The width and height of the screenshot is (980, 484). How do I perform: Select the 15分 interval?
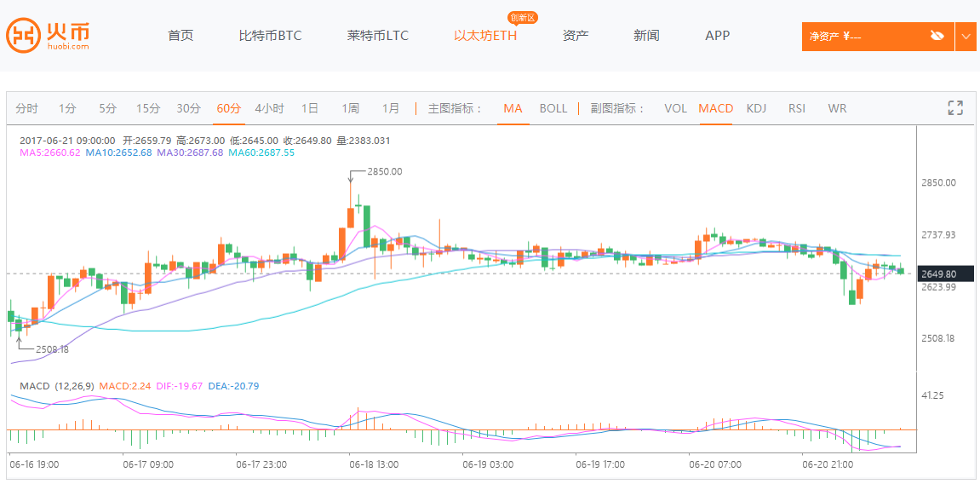[x=148, y=108]
